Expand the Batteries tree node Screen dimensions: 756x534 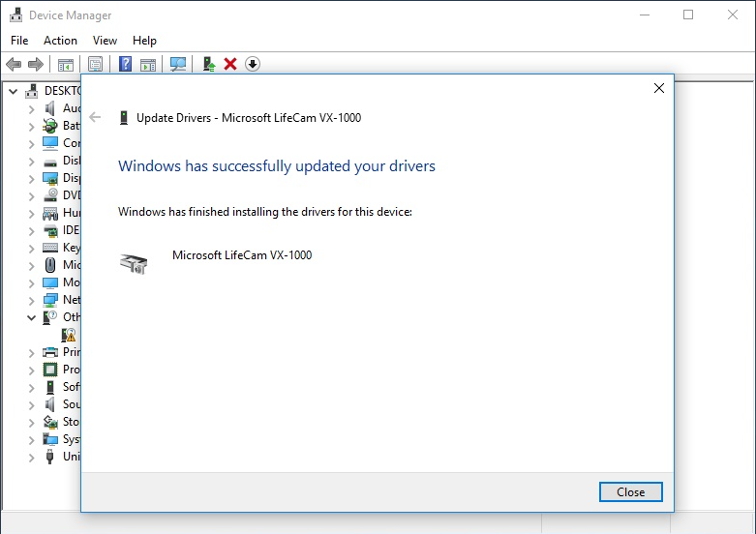pyautogui.click(x=31, y=127)
